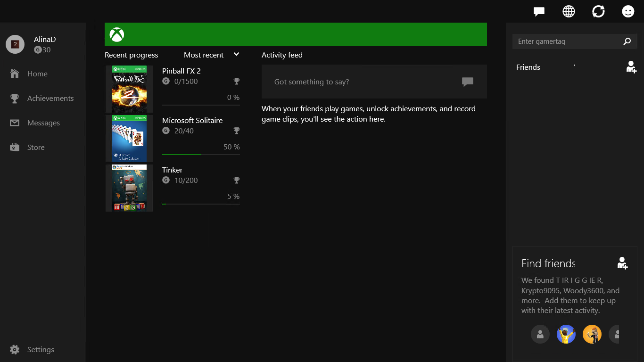Click the Got something to say box

pos(374,82)
